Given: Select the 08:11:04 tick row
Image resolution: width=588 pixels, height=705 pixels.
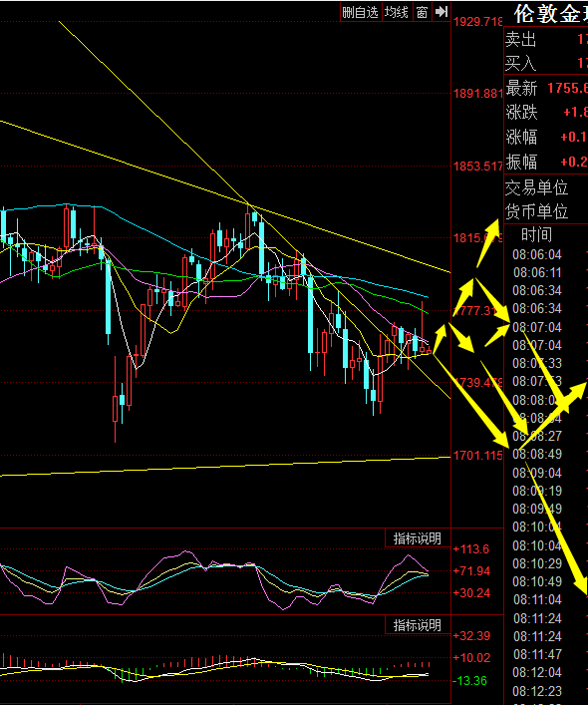Looking at the screenshot, I should 537,599.
